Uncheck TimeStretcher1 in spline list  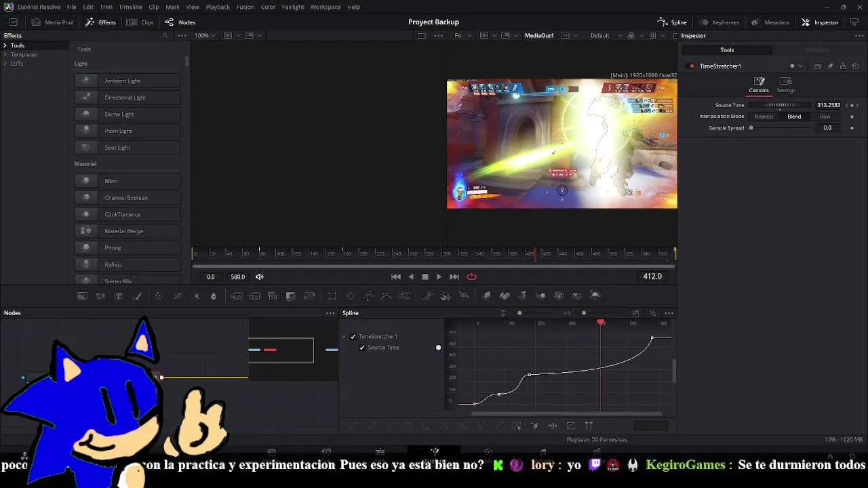pyautogui.click(x=353, y=337)
